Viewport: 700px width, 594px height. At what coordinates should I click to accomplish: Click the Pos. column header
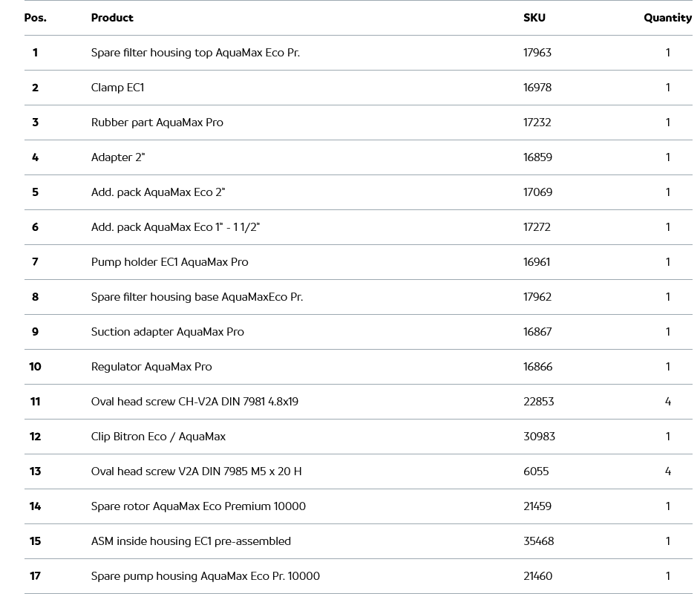point(35,18)
